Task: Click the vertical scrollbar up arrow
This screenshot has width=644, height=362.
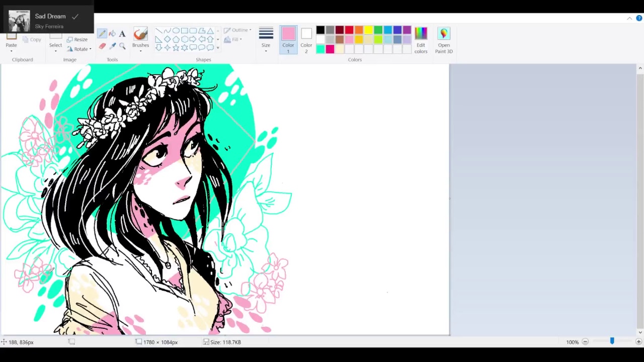Action: pyautogui.click(x=640, y=68)
